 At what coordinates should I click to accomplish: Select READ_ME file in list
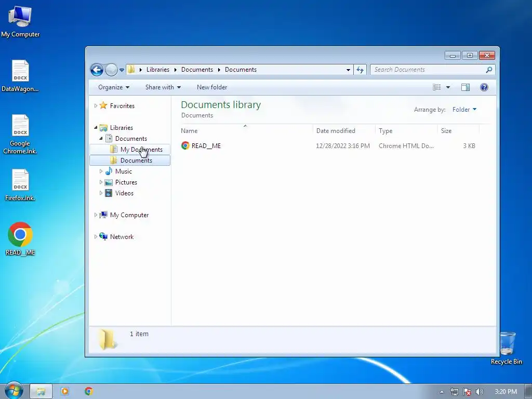coord(206,146)
